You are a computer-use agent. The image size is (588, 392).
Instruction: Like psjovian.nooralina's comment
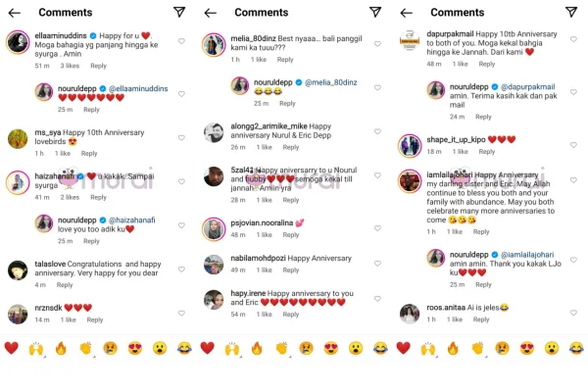pos(377,228)
